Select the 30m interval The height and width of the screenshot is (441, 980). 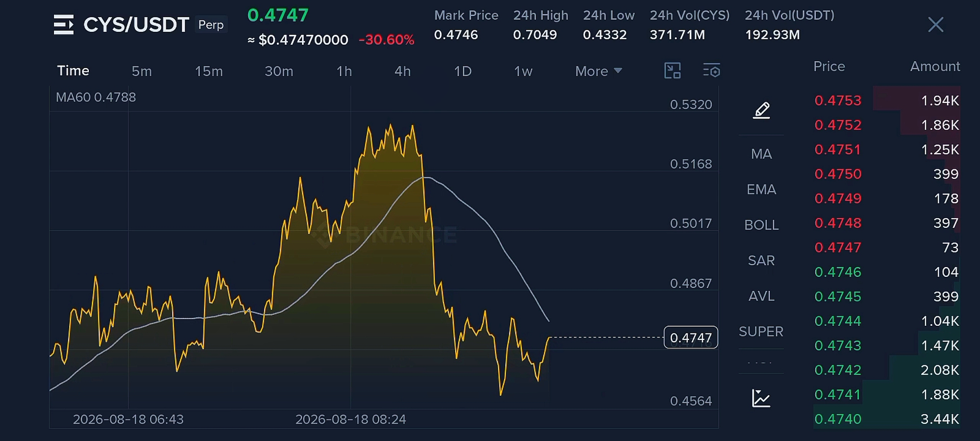[x=279, y=71]
